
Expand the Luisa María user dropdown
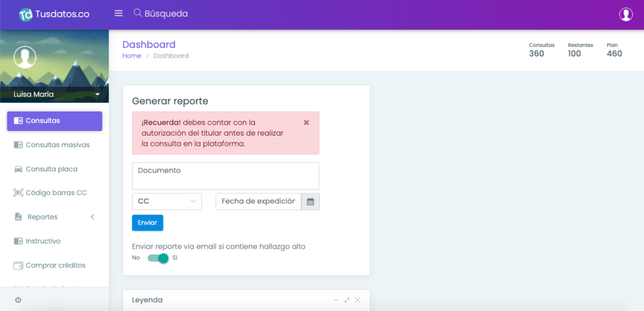pyautogui.click(x=97, y=95)
